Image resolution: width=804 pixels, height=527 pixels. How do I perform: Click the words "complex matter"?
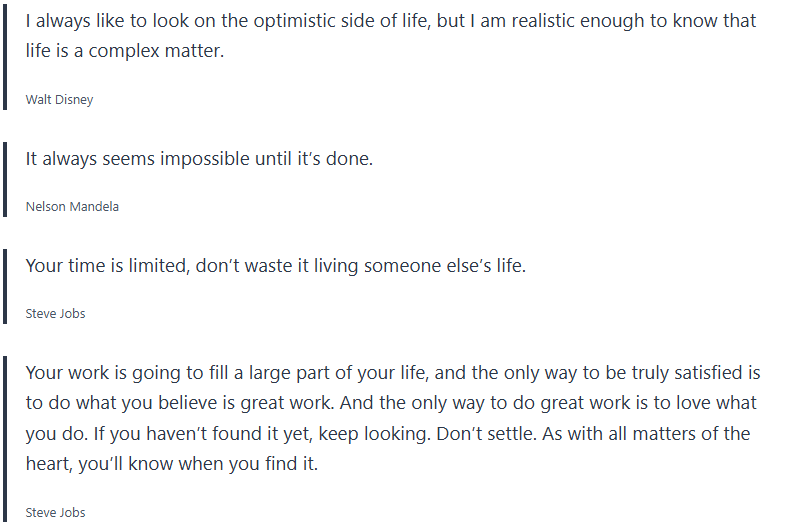tap(156, 51)
